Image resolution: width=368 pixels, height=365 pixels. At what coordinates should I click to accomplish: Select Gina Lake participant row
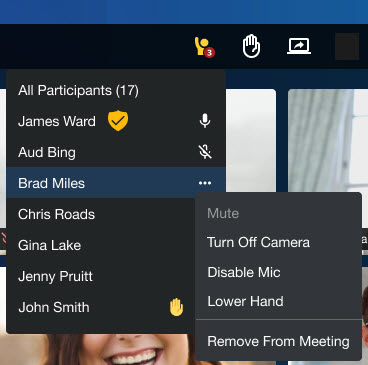pos(101,245)
